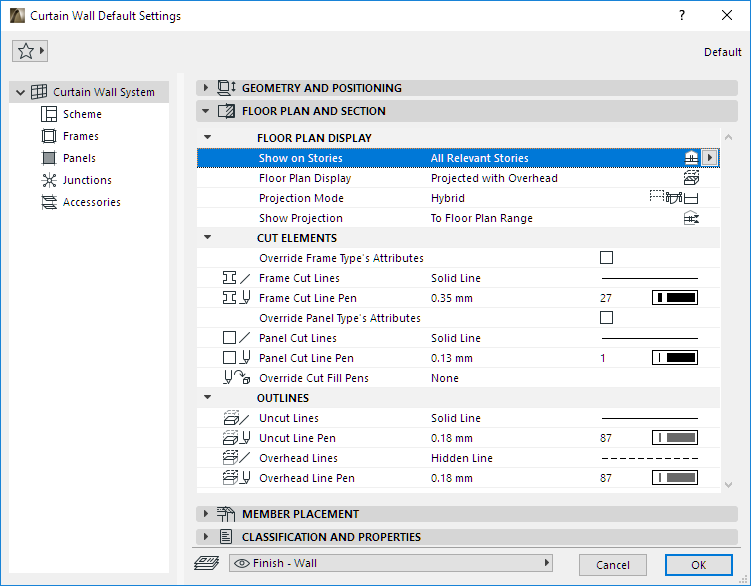
Task: Click the Frame Cut Line Pen color swatch
Action: [x=674, y=298]
